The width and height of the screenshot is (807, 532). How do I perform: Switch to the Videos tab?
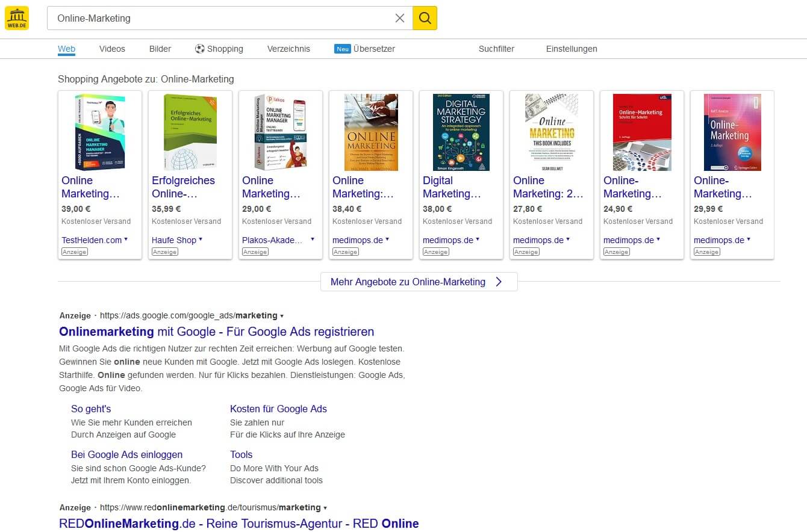112,49
